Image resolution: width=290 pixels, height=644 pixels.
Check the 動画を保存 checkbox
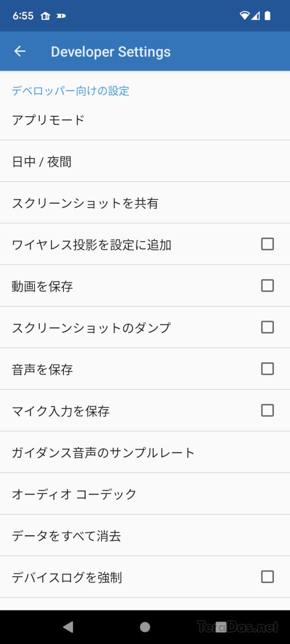pyautogui.click(x=267, y=286)
